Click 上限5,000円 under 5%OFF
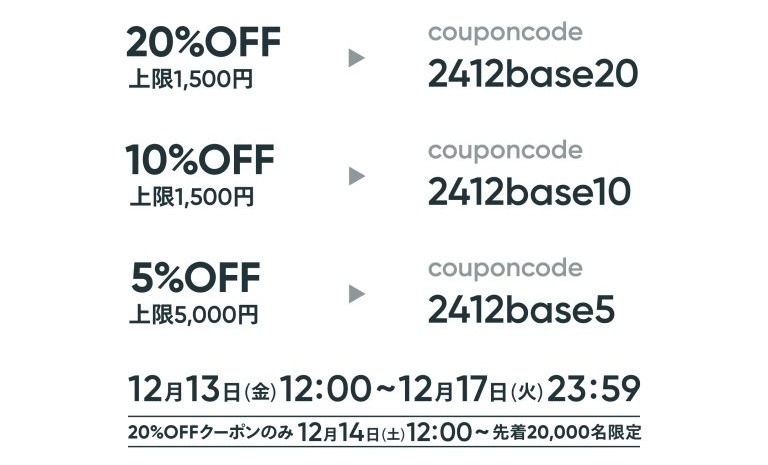Image resolution: width=768 pixels, height=465 pixels. (193, 315)
